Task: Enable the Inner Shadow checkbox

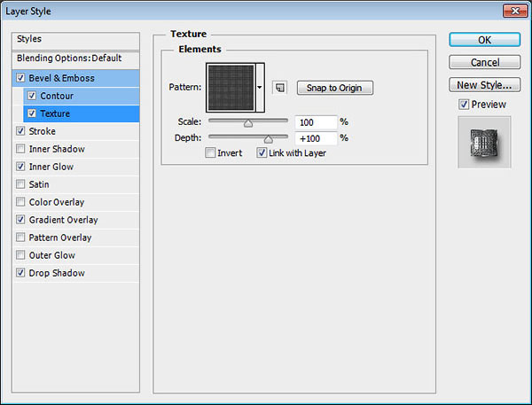Action: coord(20,149)
